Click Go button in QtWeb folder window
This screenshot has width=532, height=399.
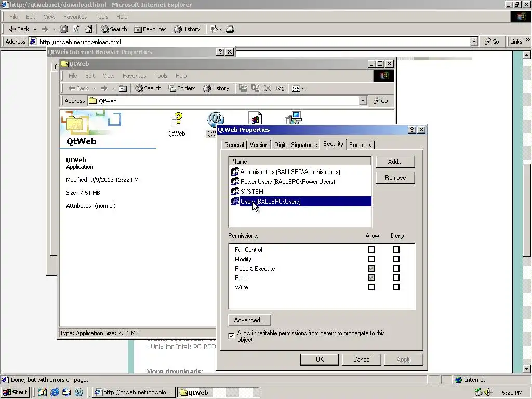coord(381,101)
